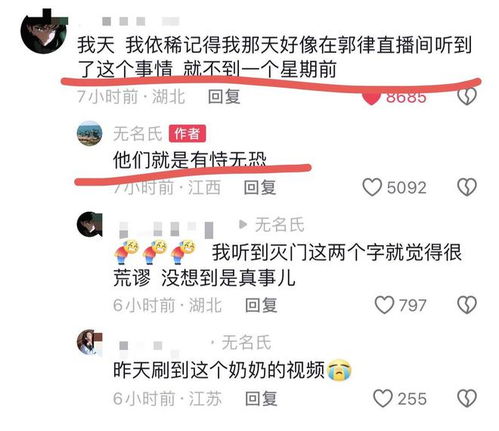Like the Hubei reply with 797 likes
Image resolution: width=499 pixels, height=431 pixels.
384,305
